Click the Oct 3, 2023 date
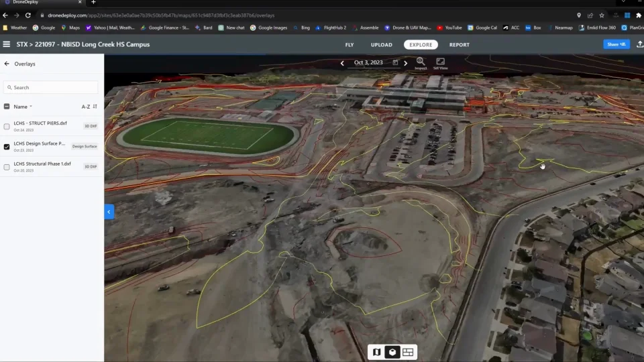 [368, 62]
